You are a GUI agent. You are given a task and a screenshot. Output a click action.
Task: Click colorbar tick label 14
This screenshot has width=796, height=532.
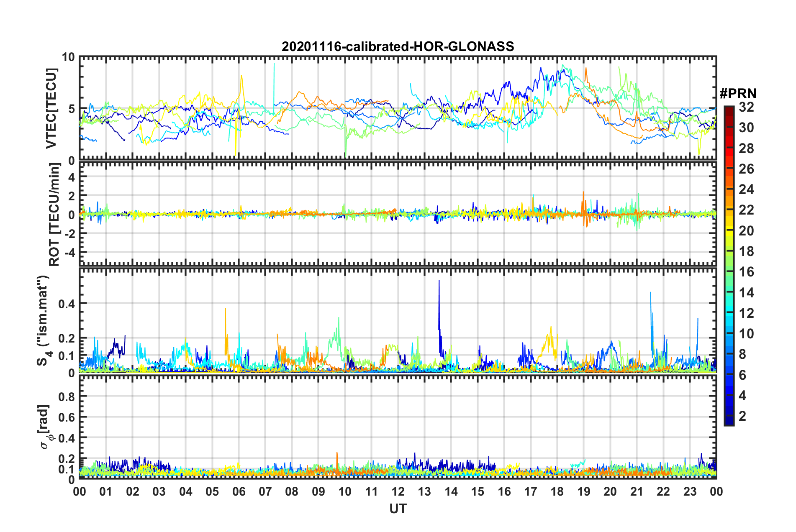[746, 292]
